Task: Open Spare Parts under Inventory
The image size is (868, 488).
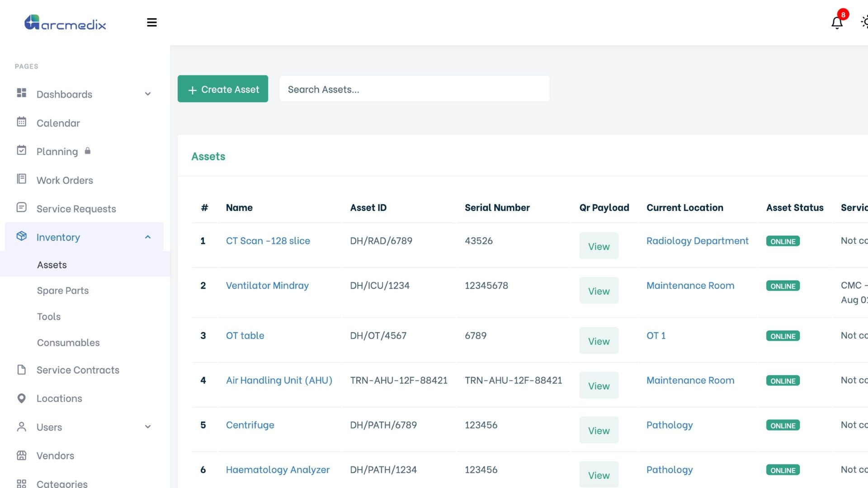Action: 63,291
